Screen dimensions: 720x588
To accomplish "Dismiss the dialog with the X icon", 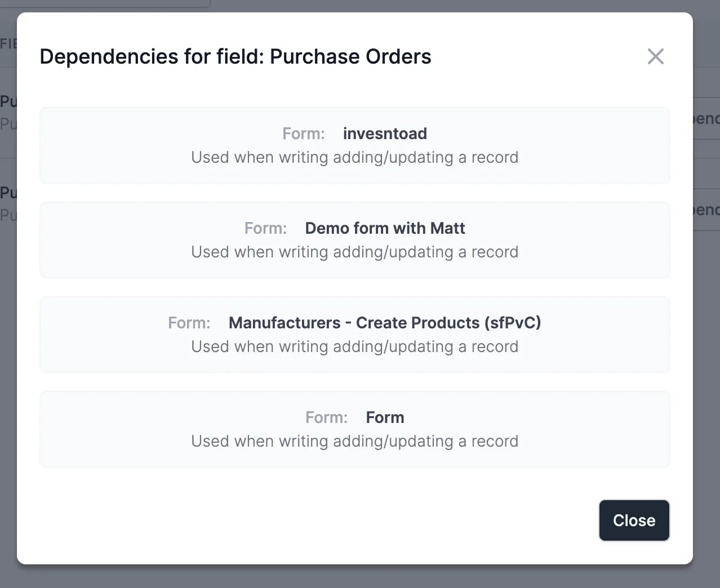I will [x=655, y=56].
